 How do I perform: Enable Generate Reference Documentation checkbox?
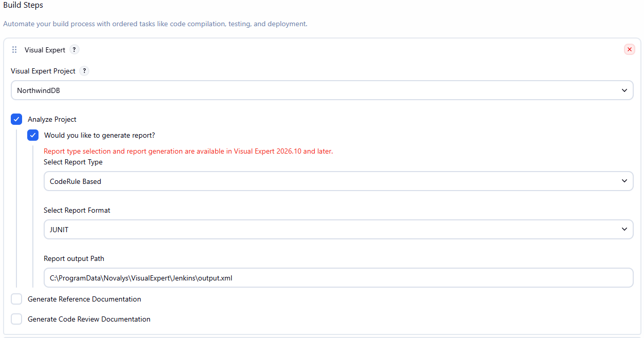click(16, 299)
